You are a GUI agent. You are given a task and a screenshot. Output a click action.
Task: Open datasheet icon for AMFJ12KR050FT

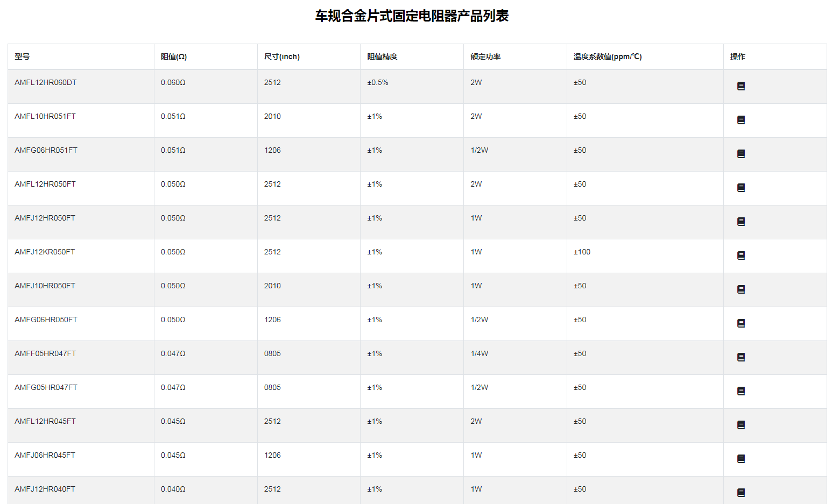[741, 255]
